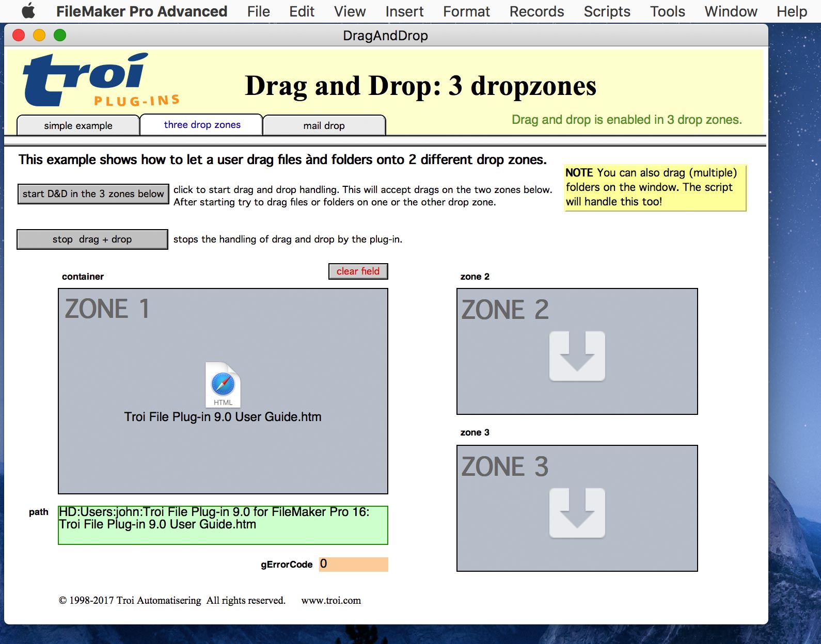Close the DragAndDrop window
Screen dimensions: 821x644
[19, 35]
